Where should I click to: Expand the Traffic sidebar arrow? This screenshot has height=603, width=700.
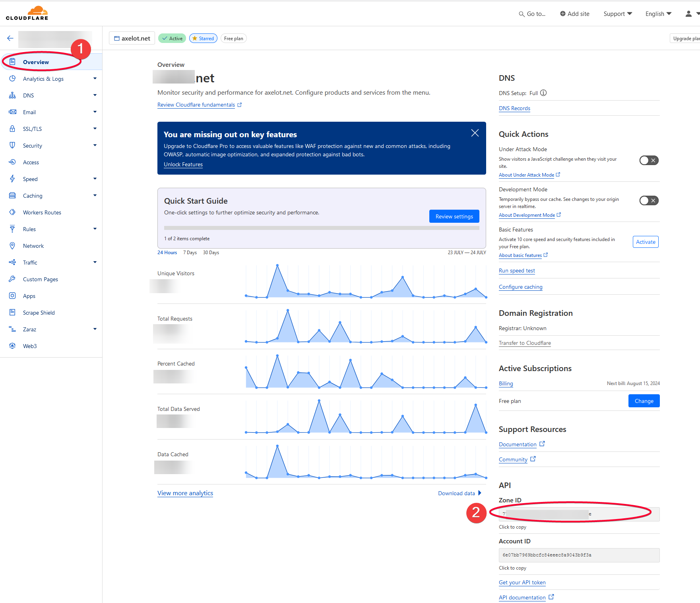tap(95, 262)
